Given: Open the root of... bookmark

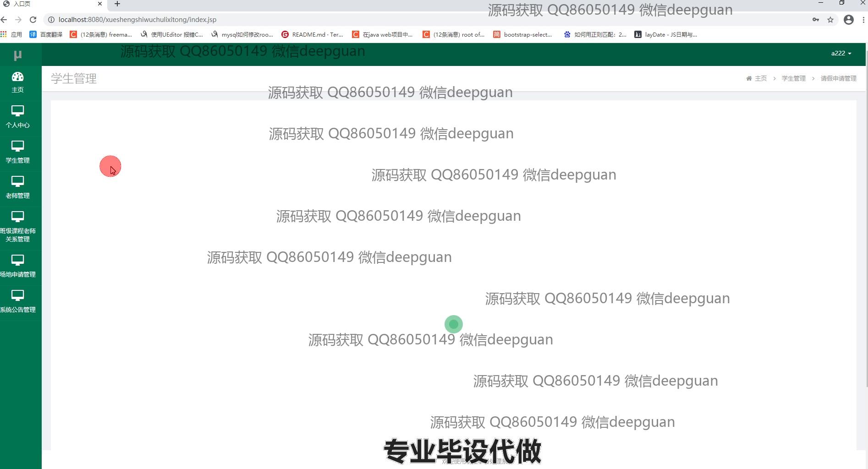Looking at the screenshot, I should point(453,34).
